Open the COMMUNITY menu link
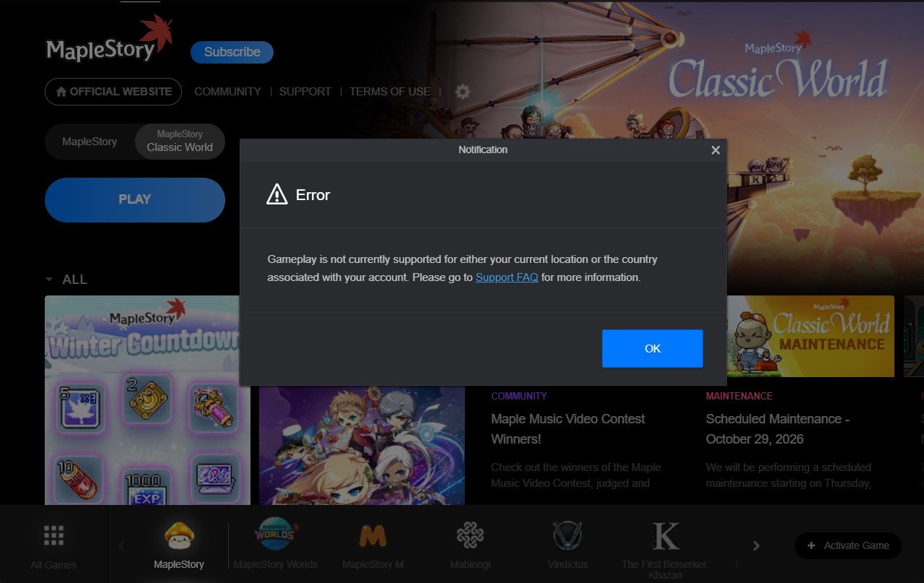This screenshot has height=583, width=924. [227, 92]
